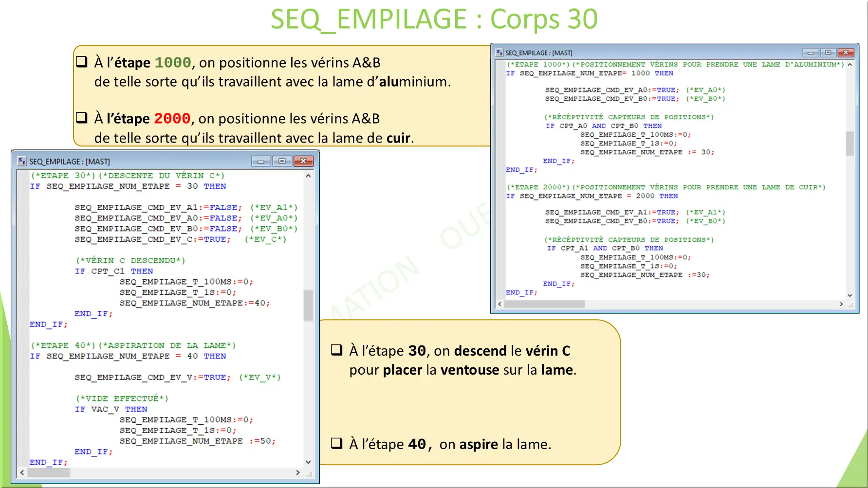868x488 pixels.
Task: Click the resize grip of the left code window
Action: [309, 473]
